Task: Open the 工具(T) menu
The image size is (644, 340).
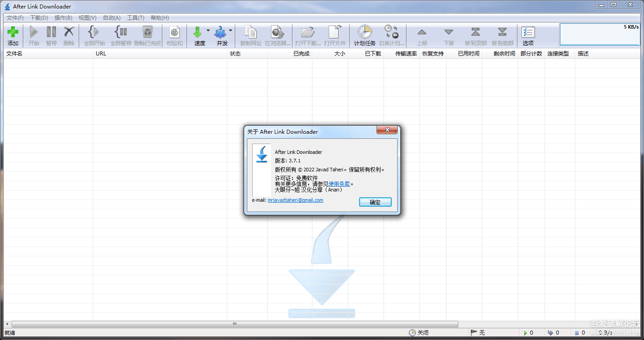Action: [x=136, y=18]
